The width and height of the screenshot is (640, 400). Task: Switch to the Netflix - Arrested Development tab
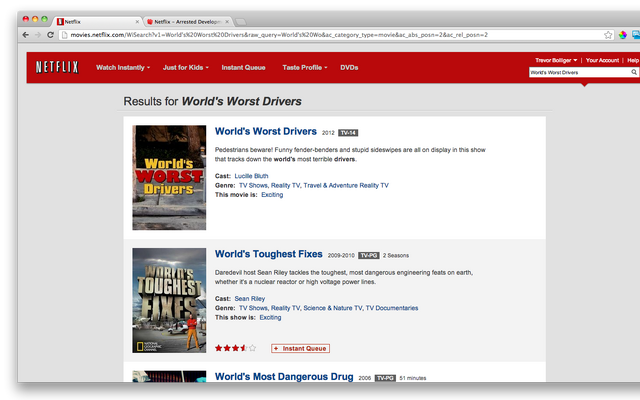[187, 22]
